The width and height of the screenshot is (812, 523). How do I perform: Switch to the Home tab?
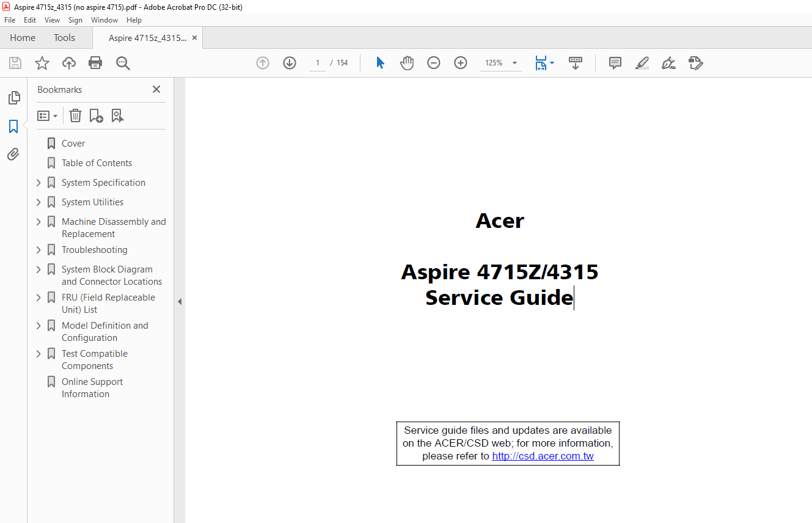point(23,38)
